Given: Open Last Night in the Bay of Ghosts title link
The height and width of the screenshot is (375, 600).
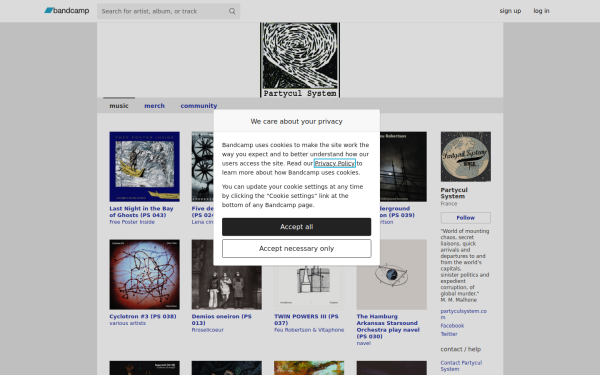Looking at the screenshot, I should (x=141, y=212).
